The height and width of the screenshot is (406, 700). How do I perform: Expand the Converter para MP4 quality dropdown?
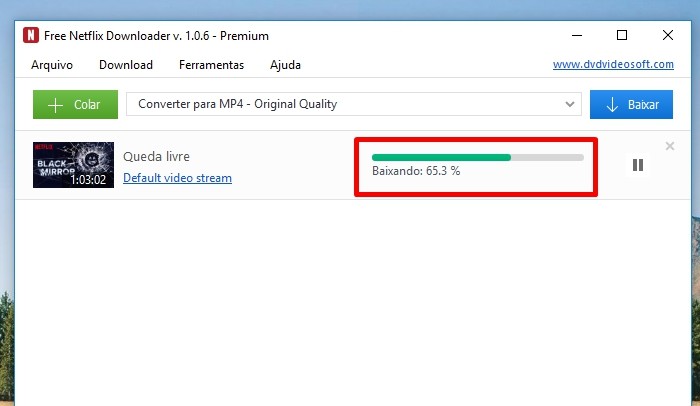354,104
